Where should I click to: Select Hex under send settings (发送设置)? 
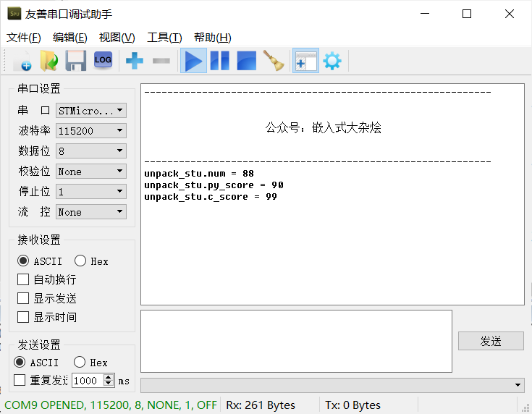(x=90, y=363)
